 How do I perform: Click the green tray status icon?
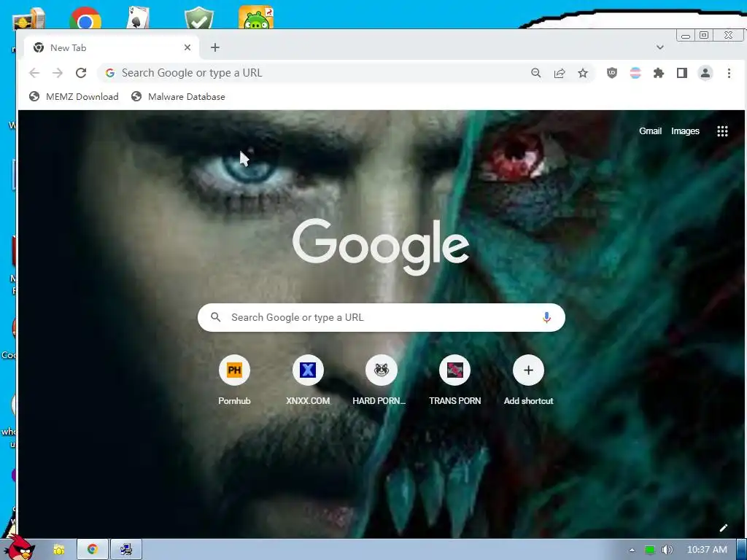pos(649,550)
